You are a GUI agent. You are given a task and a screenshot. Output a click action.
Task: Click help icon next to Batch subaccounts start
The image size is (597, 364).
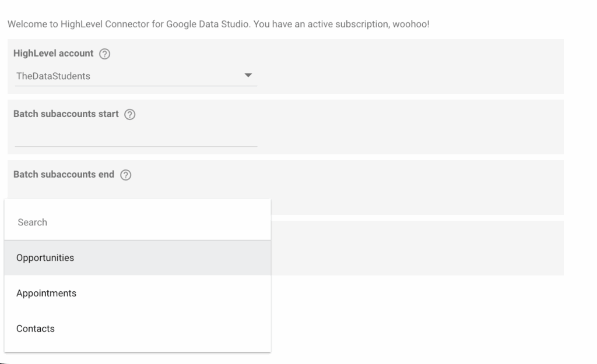click(130, 115)
